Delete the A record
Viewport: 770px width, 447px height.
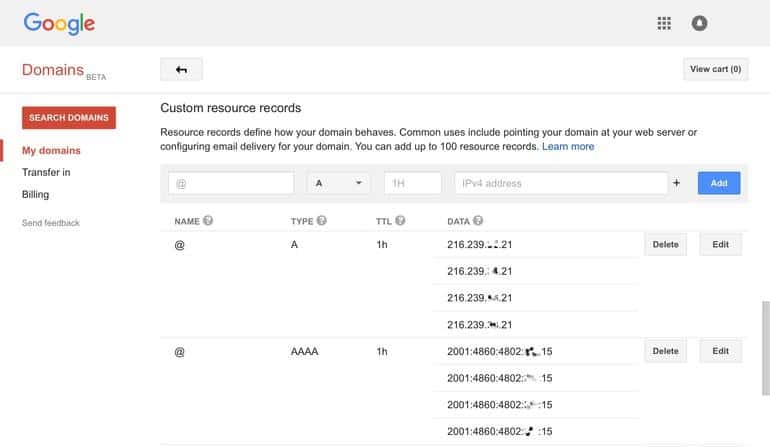coord(665,245)
